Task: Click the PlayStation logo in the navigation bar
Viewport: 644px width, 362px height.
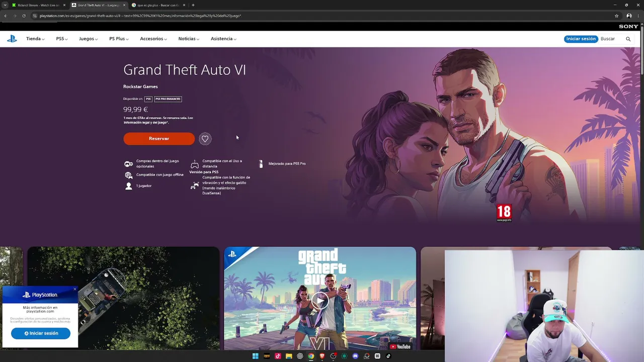Action: point(12,39)
